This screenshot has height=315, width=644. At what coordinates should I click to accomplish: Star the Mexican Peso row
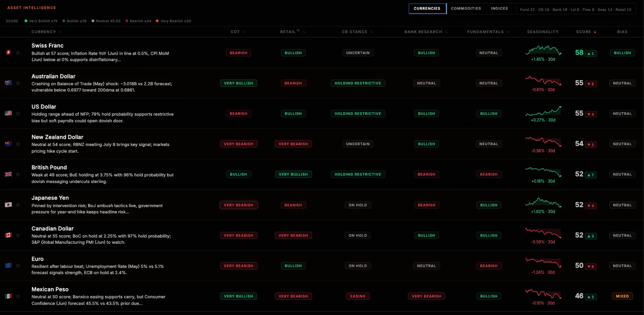click(x=18, y=296)
